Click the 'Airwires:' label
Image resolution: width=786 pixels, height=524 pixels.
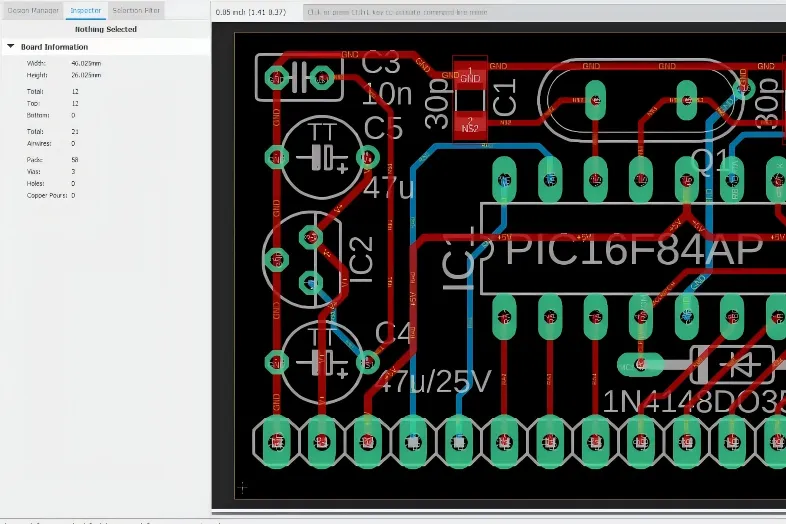click(x=39, y=143)
